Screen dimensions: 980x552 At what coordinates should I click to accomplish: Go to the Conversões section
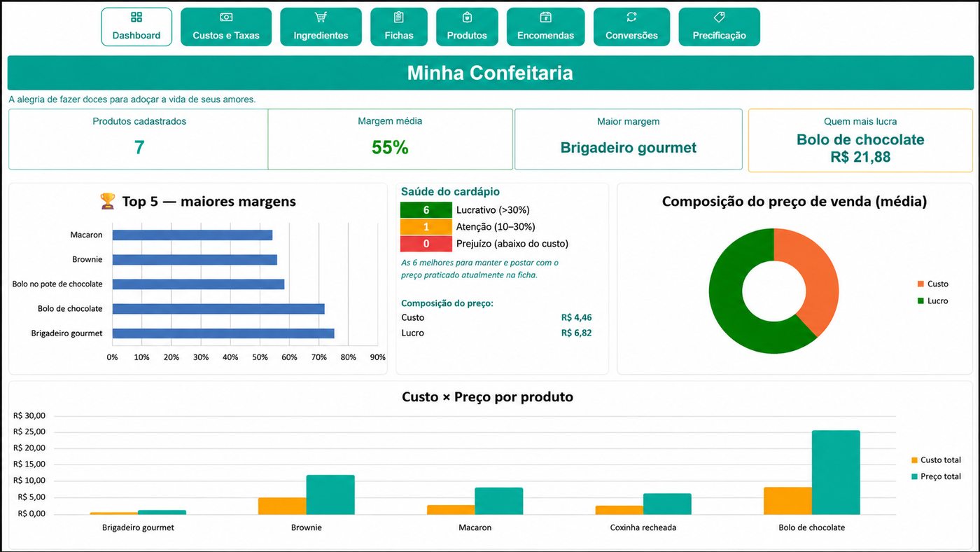tap(631, 27)
